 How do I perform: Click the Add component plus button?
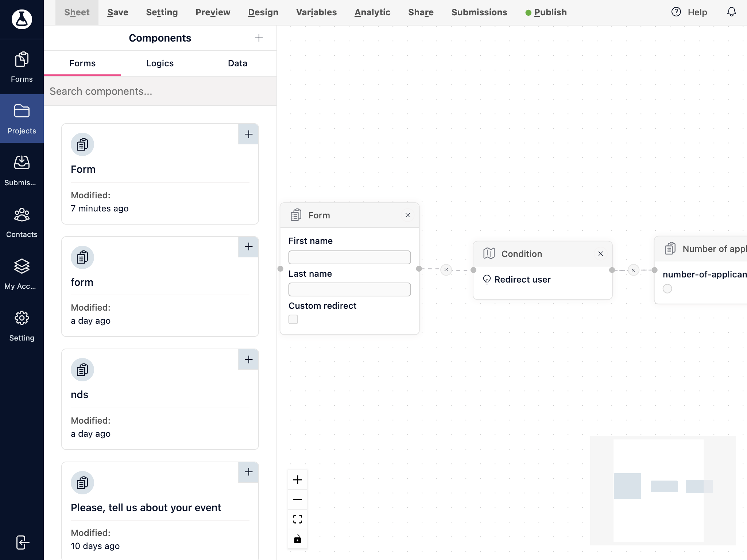pyautogui.click(x=258, y=38)
